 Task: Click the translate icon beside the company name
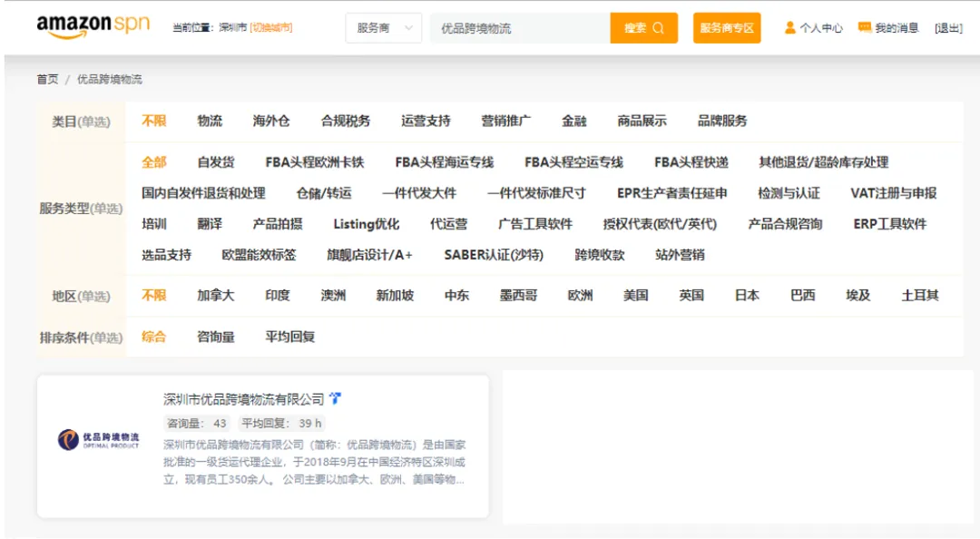336,397
